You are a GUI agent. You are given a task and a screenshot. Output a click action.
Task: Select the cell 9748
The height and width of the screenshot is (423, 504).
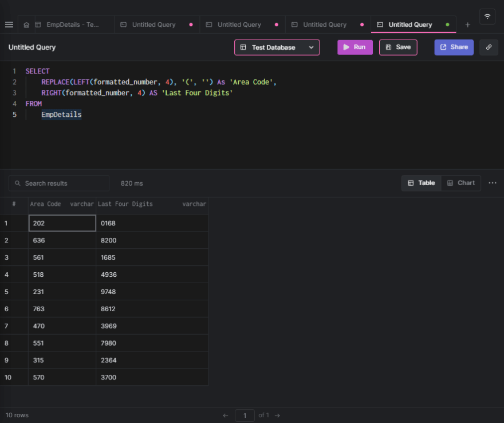coord(152,292)
